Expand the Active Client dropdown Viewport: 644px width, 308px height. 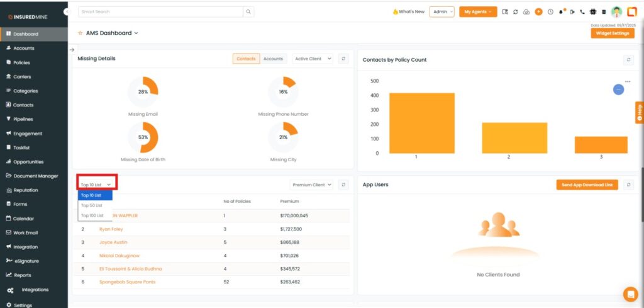pos(313,59)
